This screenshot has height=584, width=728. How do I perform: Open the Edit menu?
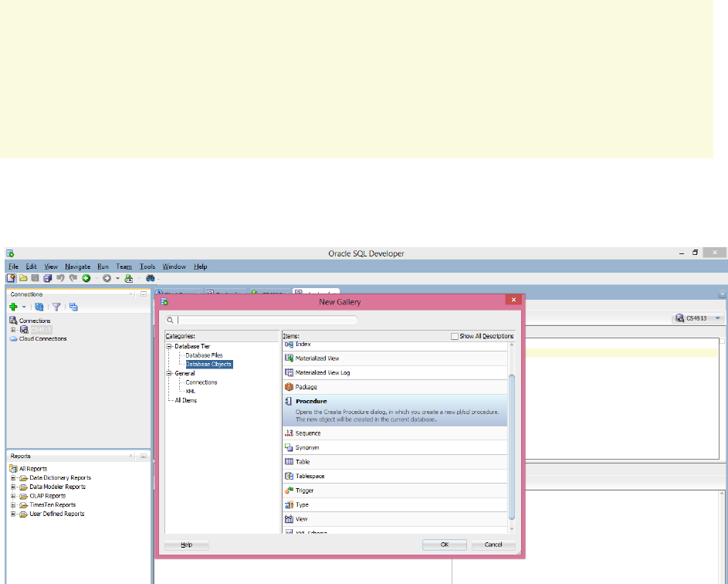coord(31,267)
